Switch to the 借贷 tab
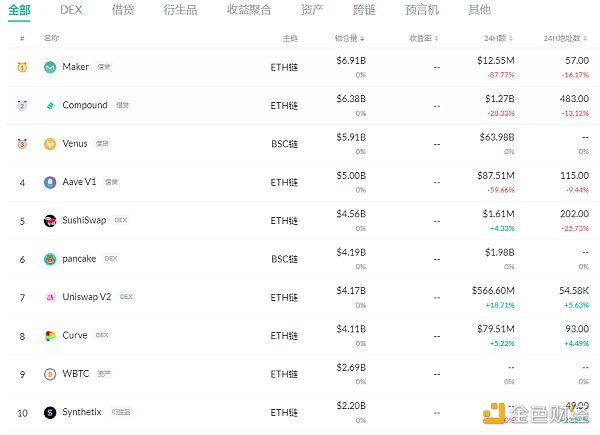The image size is (600, 435). coord(123,10)
